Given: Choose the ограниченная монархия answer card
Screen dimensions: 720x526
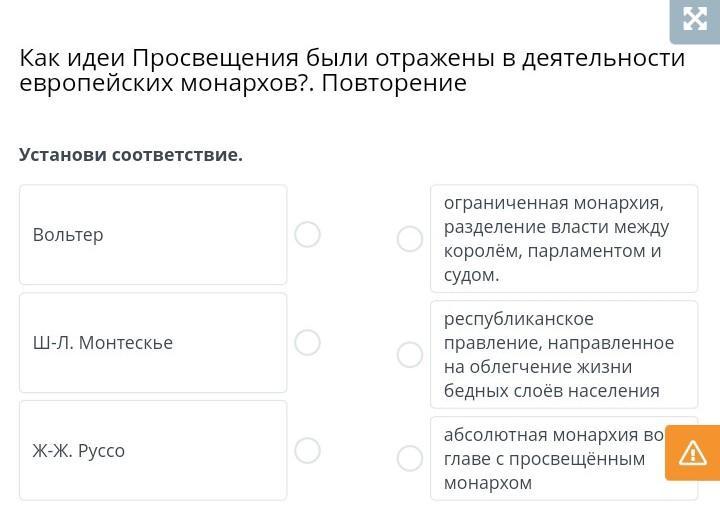Looking at the screenshot, I should click(x=564, y=239).
